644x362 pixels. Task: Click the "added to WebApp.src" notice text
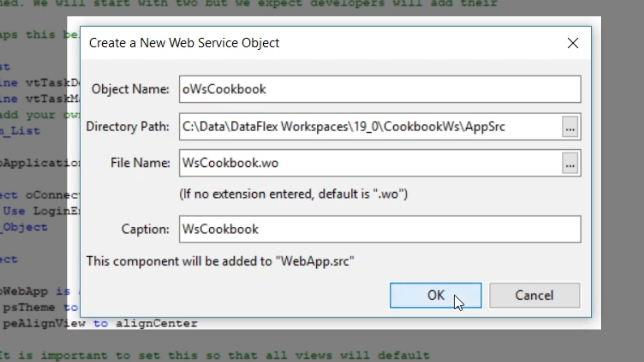point(220,261)
